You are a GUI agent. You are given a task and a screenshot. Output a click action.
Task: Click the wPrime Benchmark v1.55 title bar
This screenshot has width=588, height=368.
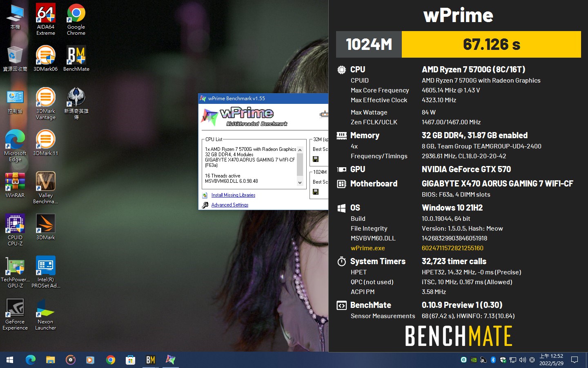click(263, 99)
